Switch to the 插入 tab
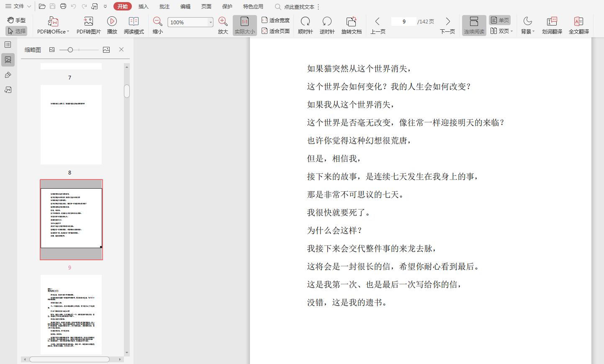Screen dimensions: 604x364 click(x=143, y=6)
